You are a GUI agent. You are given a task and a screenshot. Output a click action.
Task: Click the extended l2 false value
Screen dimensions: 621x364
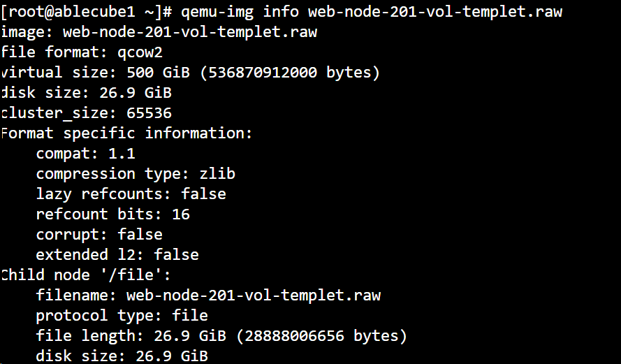point(176,254)
